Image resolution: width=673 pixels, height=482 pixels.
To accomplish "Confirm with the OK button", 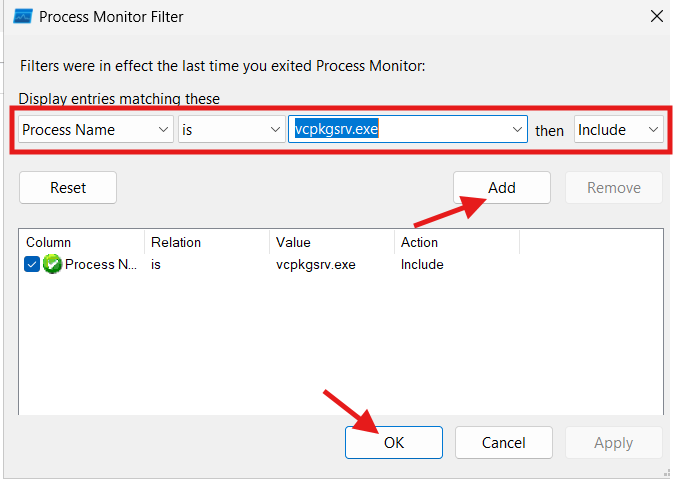I will 394,443.
